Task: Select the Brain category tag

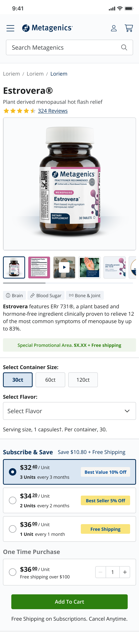Action: pyautogui.click(x=14, y=296)
